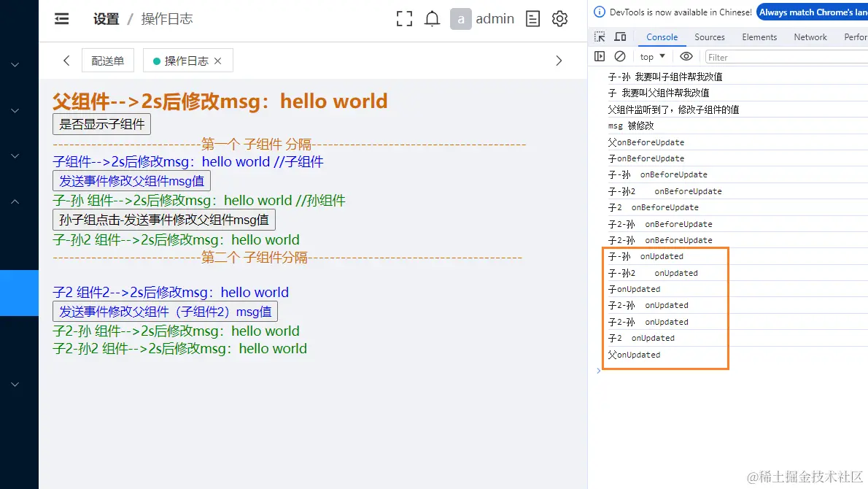Open the 配送单 page tab

click(x=108, y=61)
